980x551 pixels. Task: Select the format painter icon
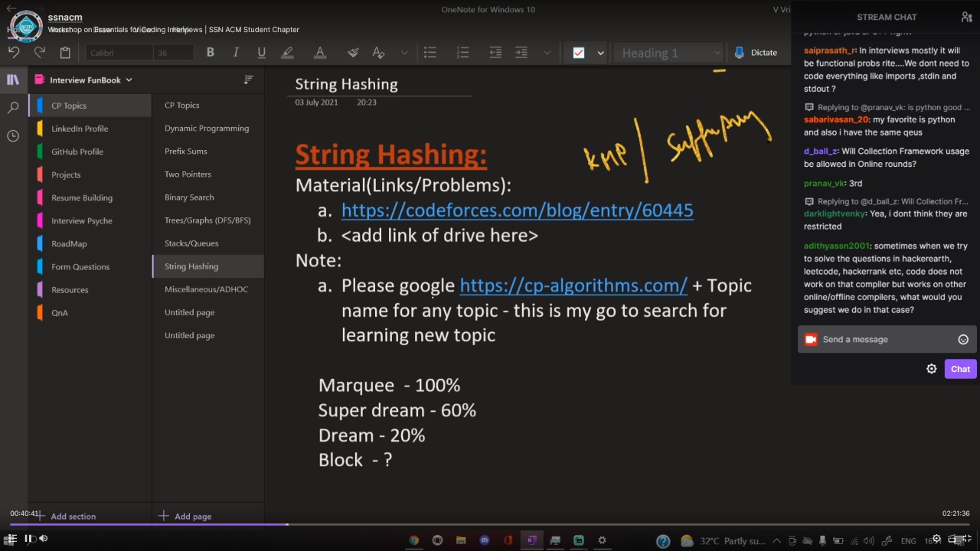click(x=353, y=53)
